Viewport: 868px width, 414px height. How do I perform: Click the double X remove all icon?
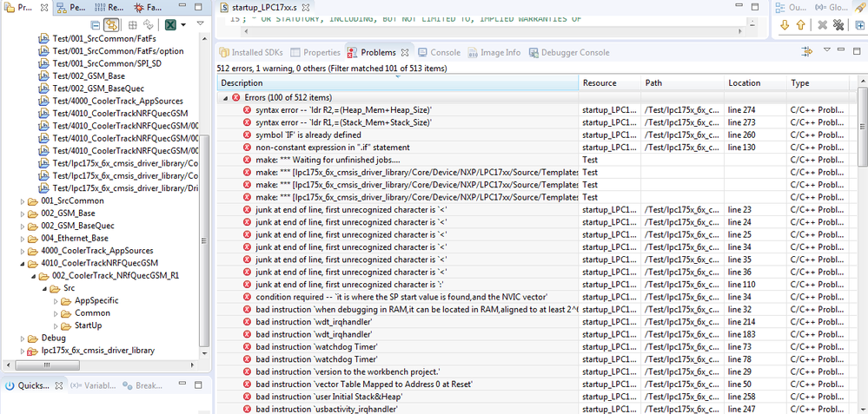tap(838, 25)
